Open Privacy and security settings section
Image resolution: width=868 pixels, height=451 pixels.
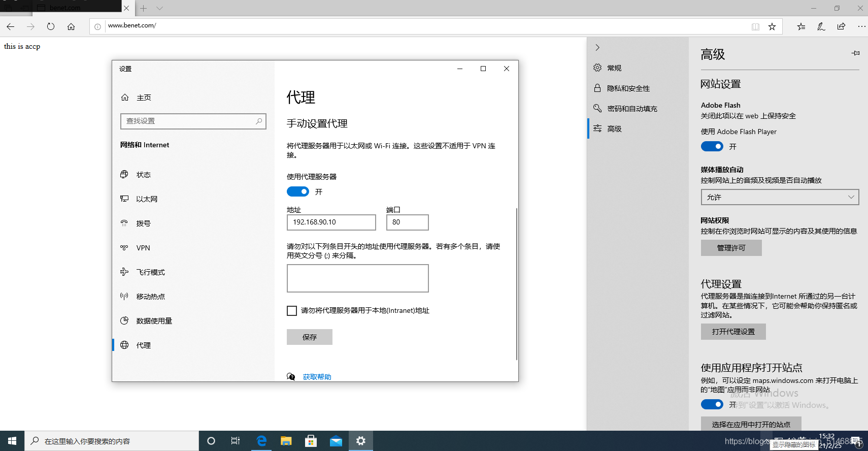pos(638,88)
